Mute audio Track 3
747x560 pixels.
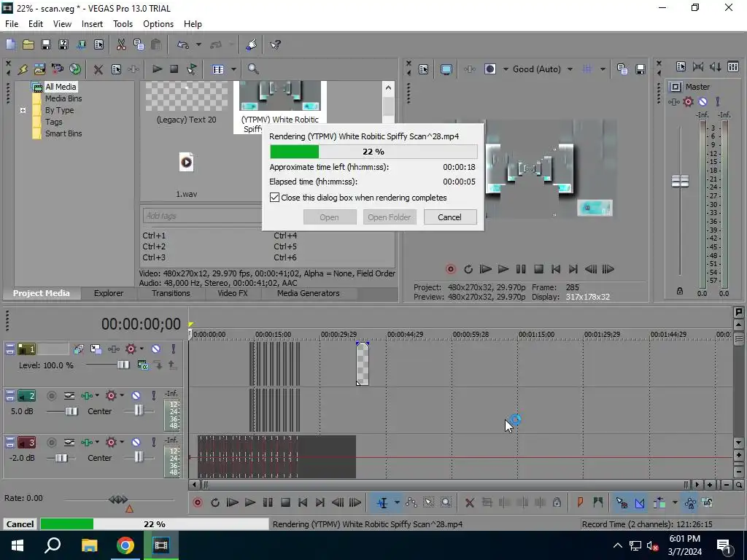click(x=136, y=443)
